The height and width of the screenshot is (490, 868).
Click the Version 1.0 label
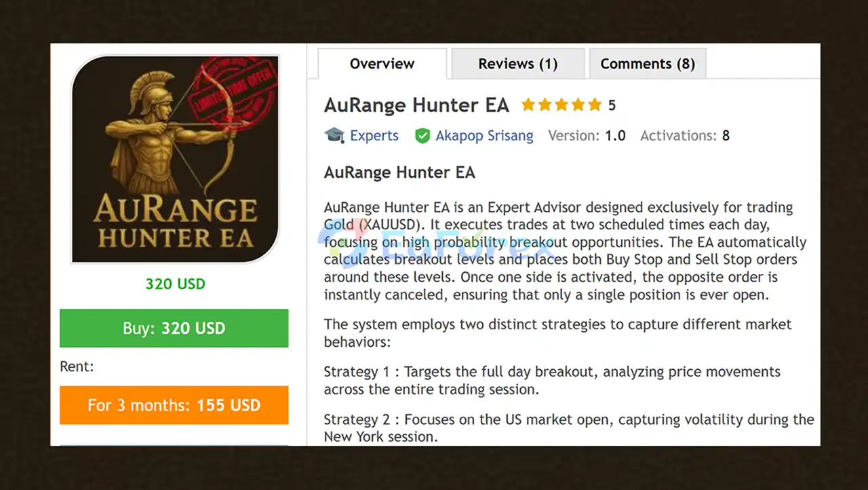click(587, 136)
